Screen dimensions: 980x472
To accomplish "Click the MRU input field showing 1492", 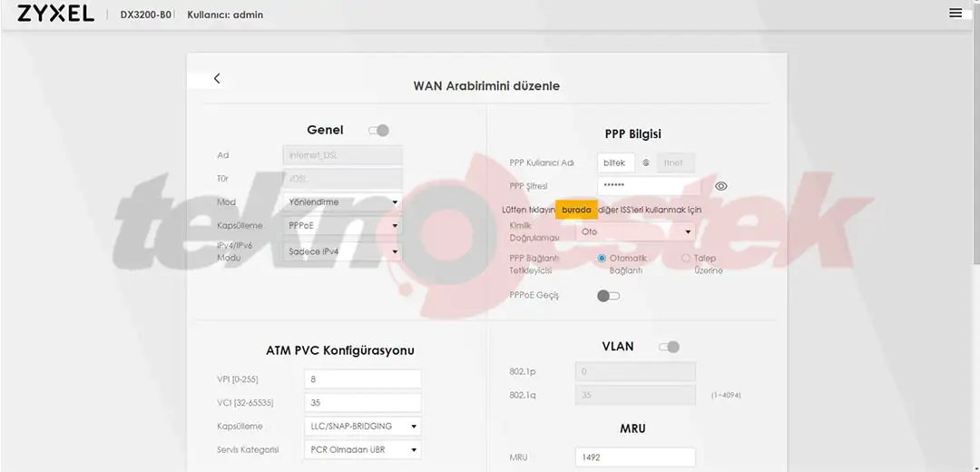I will [x=635, y=457].
